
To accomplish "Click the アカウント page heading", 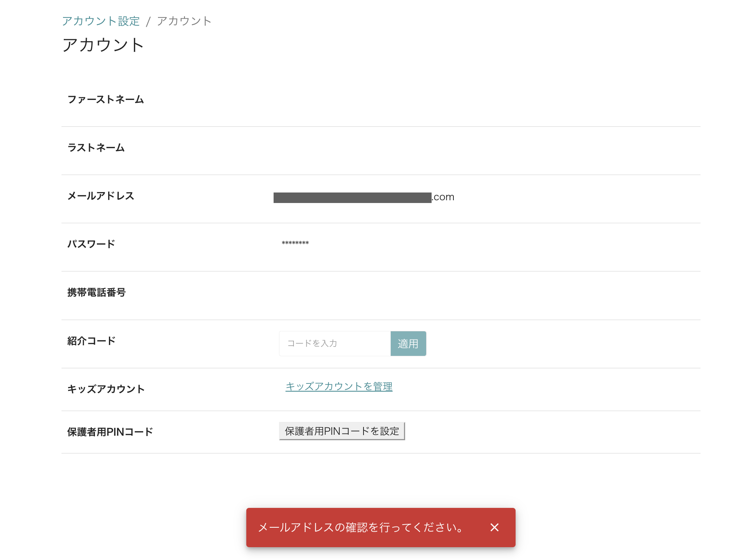I will tap(103, 45).
